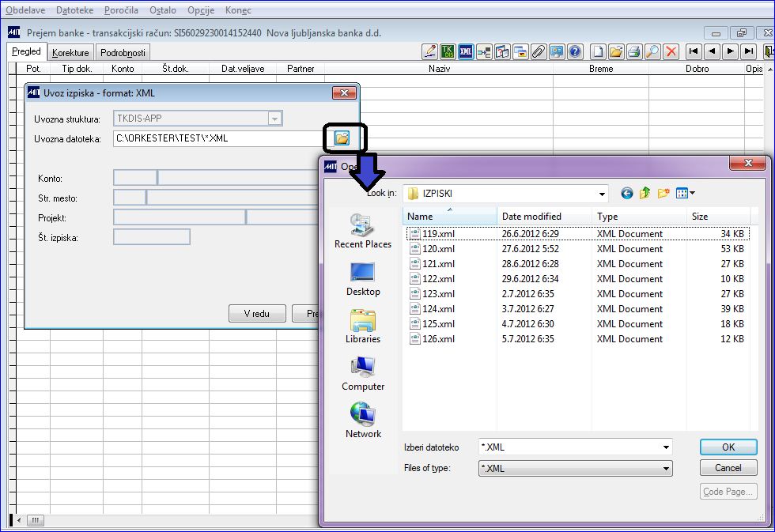Expand the Izberi datoteko combo box
775x532 pixels.
(666, 447)
